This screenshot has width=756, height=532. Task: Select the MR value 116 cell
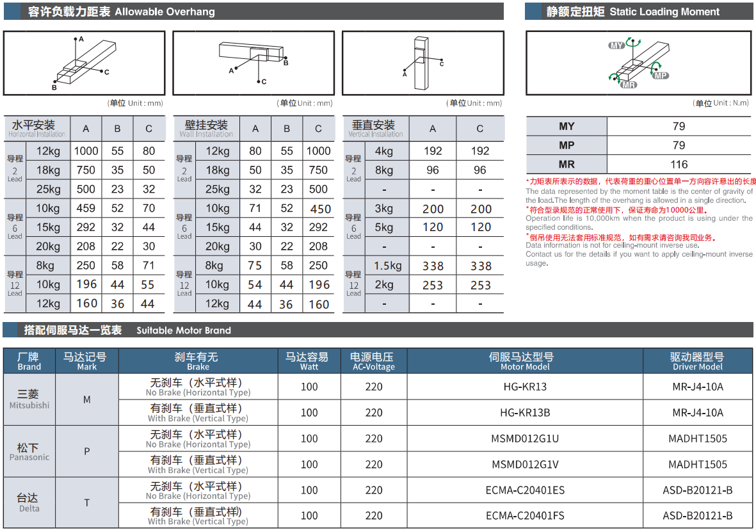click(x=679, y=165)
